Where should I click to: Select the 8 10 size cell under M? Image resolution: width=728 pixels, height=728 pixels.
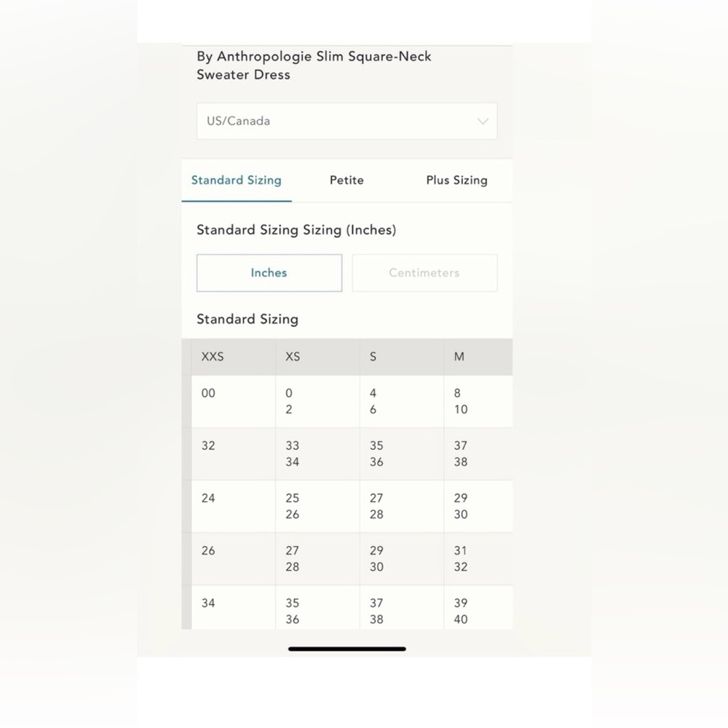point(478,402)
